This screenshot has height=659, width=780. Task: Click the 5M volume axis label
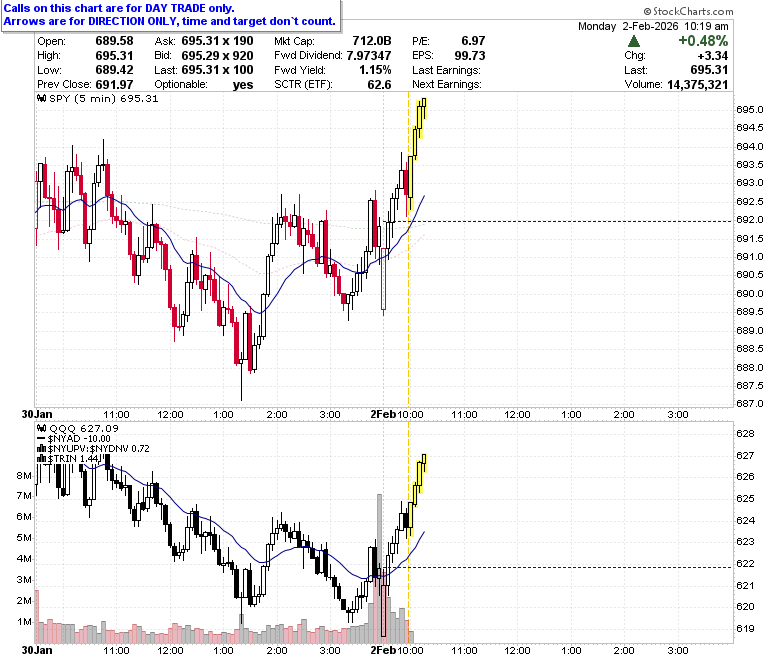click(24, 538)
